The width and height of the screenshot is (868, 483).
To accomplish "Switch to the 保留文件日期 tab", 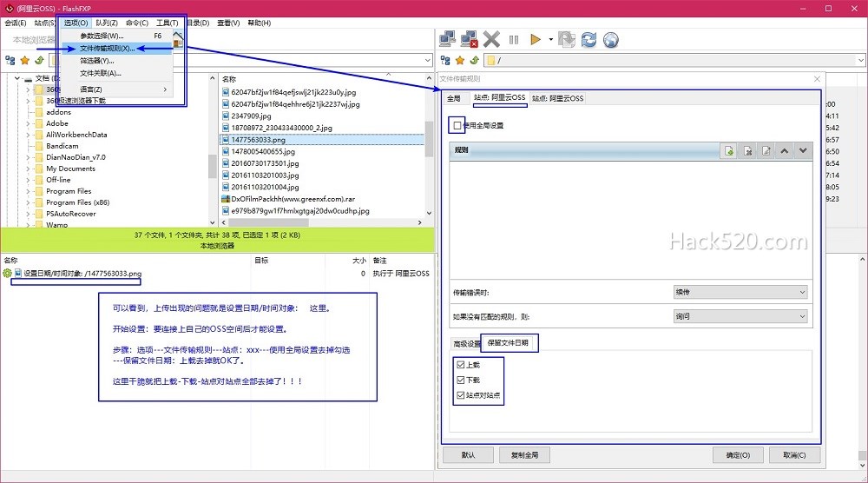I will [508, 343].
